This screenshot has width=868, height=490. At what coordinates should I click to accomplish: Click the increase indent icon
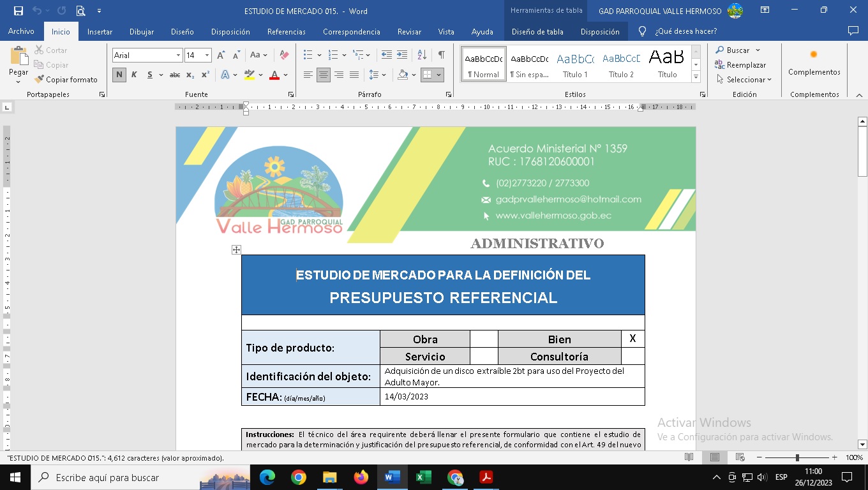[x=402, y=55]
